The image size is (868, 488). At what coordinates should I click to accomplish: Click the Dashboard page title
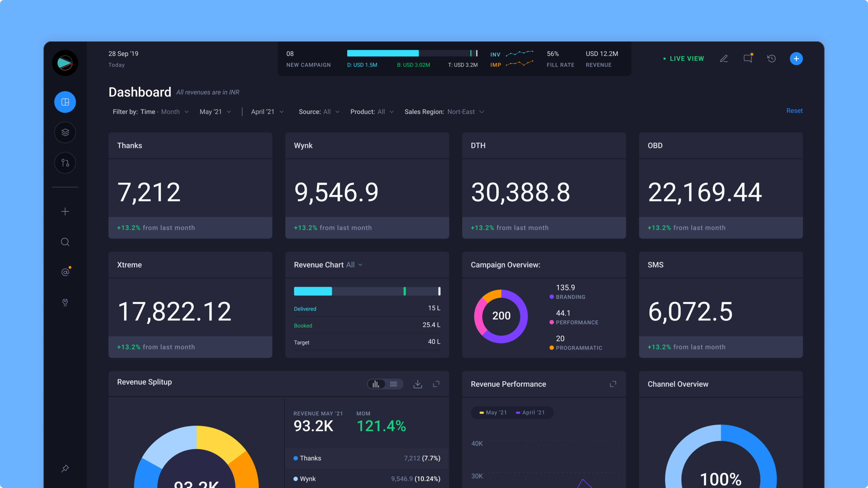tap(140, 92)
